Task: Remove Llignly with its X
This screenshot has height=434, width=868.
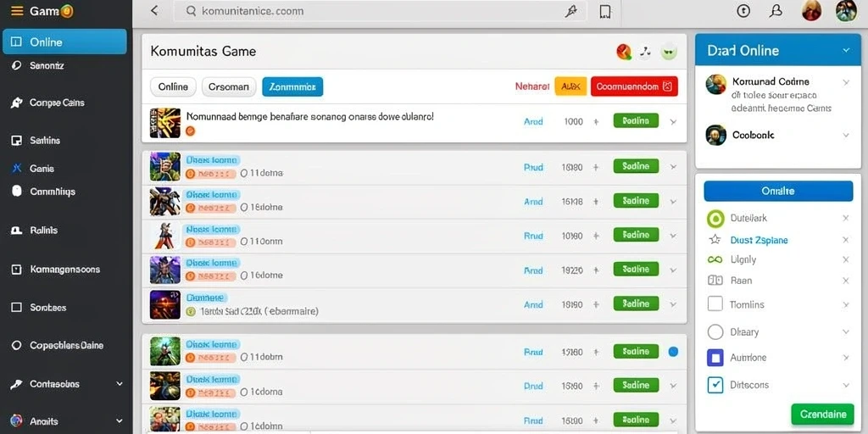Action: pos(845,259)
